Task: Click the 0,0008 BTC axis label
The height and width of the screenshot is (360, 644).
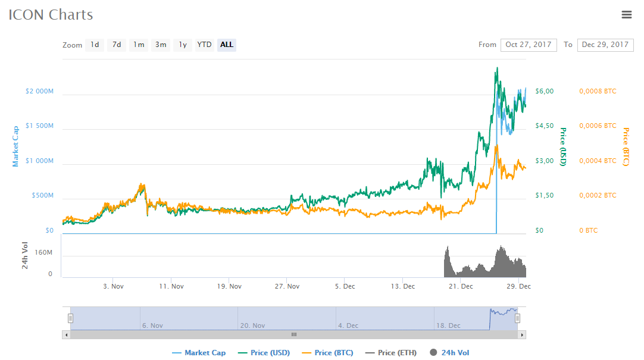Action: click(x=598, y=91)
